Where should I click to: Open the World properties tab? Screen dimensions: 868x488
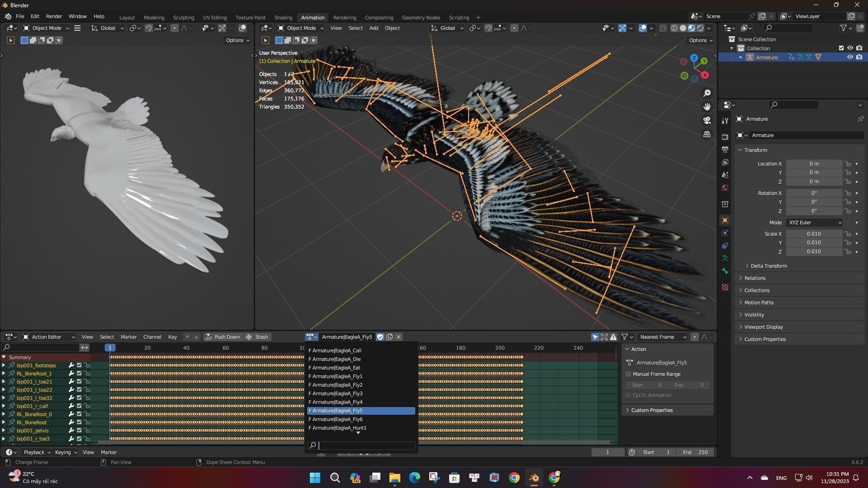point(725,188)
